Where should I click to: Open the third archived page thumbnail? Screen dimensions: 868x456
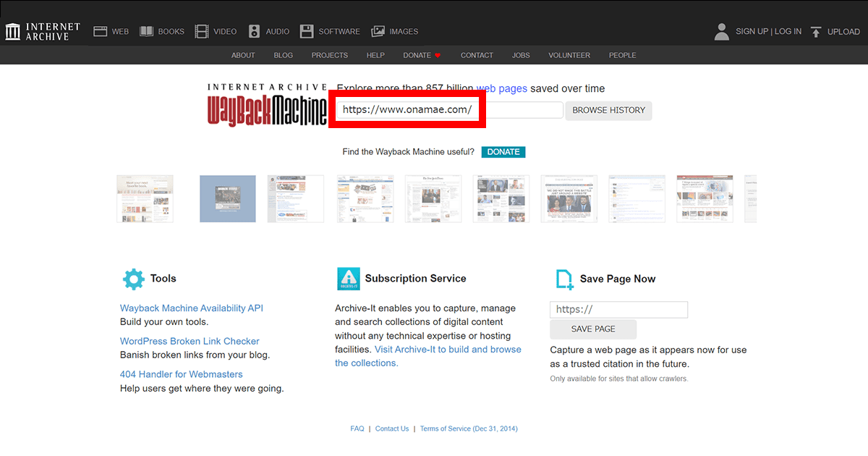point(296,198)
